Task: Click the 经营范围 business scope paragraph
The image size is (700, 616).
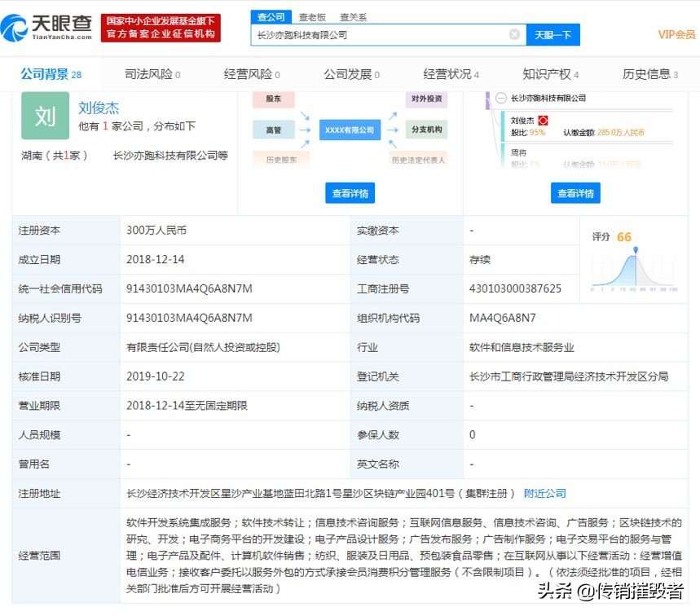Action: click(404, 555)
